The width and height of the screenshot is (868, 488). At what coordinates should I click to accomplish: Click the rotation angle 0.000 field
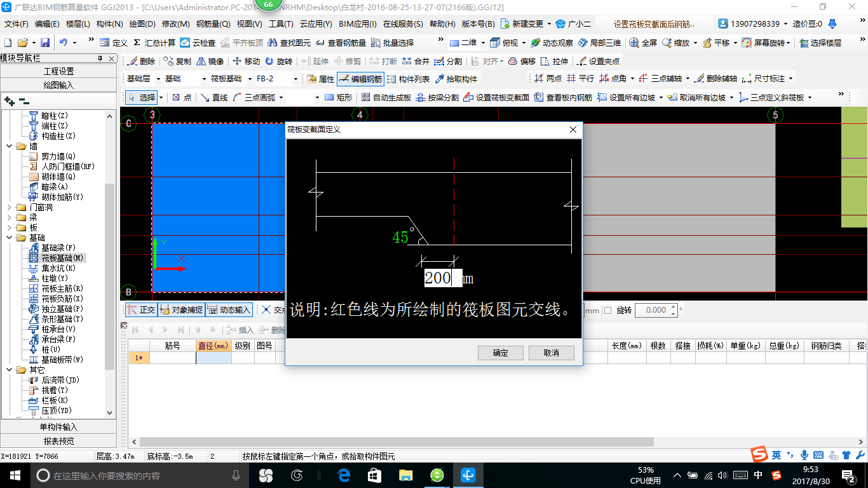[656, 310]
